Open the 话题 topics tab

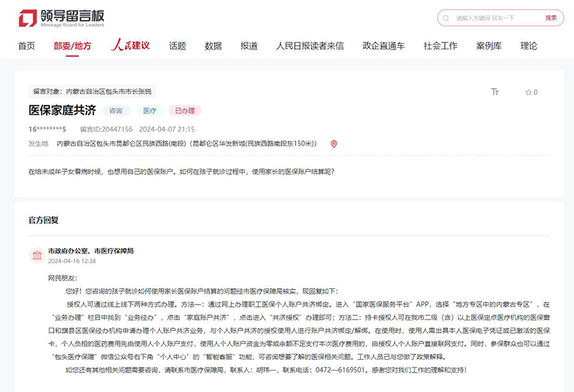click(x=177, y=46)
